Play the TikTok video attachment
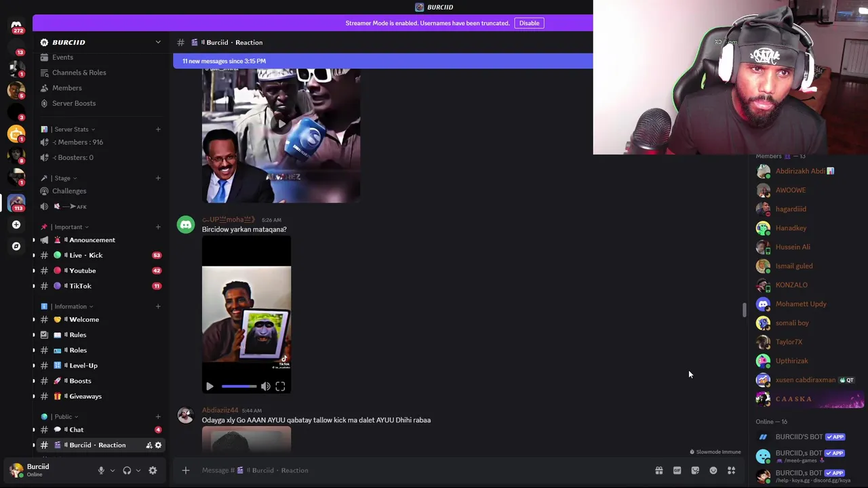The image size is (868, 488). [210, 386]
